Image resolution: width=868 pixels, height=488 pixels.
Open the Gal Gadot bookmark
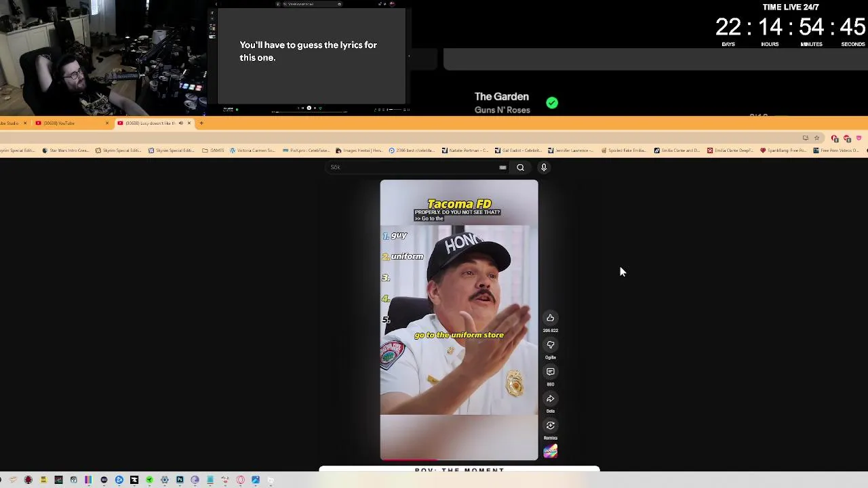(517, 150)
